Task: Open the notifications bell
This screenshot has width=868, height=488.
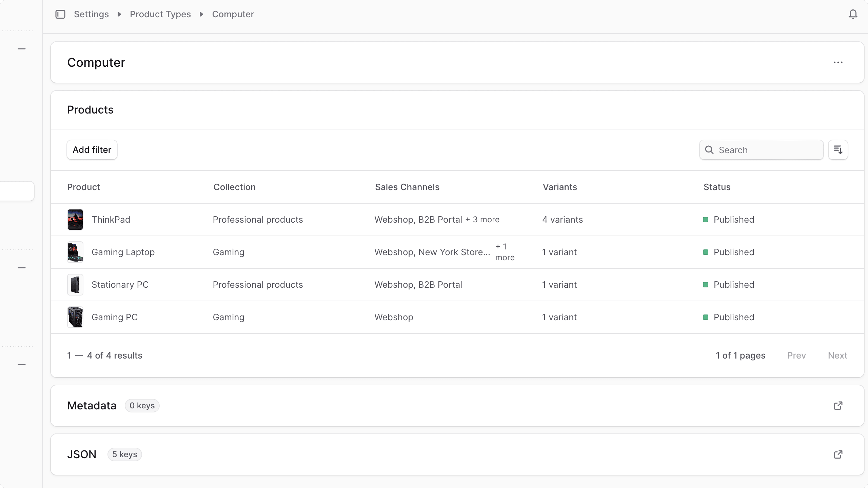Action: click(853, 14)
